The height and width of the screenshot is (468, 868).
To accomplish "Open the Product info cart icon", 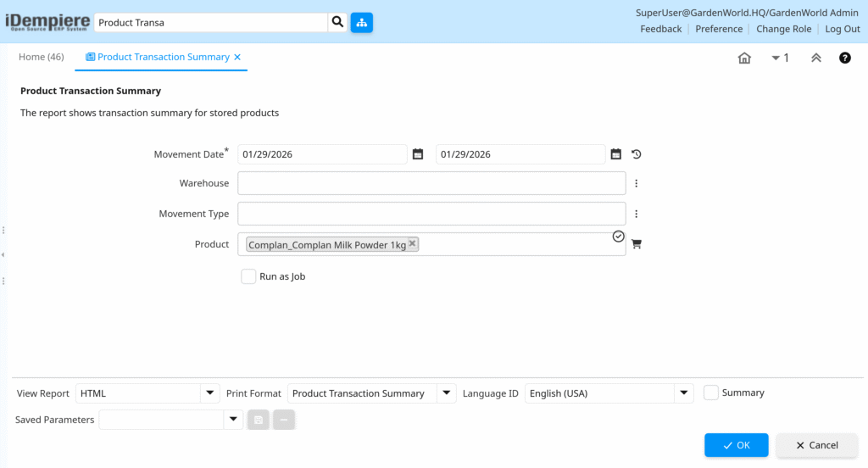I will (x=637, y=243).
